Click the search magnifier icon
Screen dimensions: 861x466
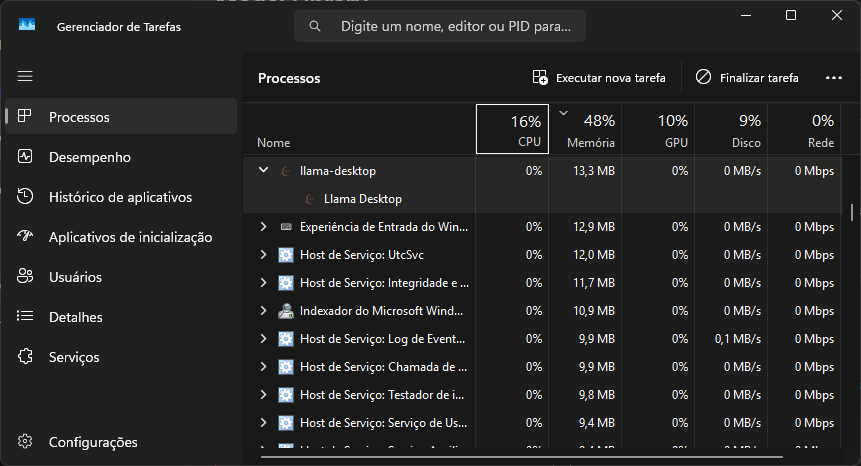[315, 26]
